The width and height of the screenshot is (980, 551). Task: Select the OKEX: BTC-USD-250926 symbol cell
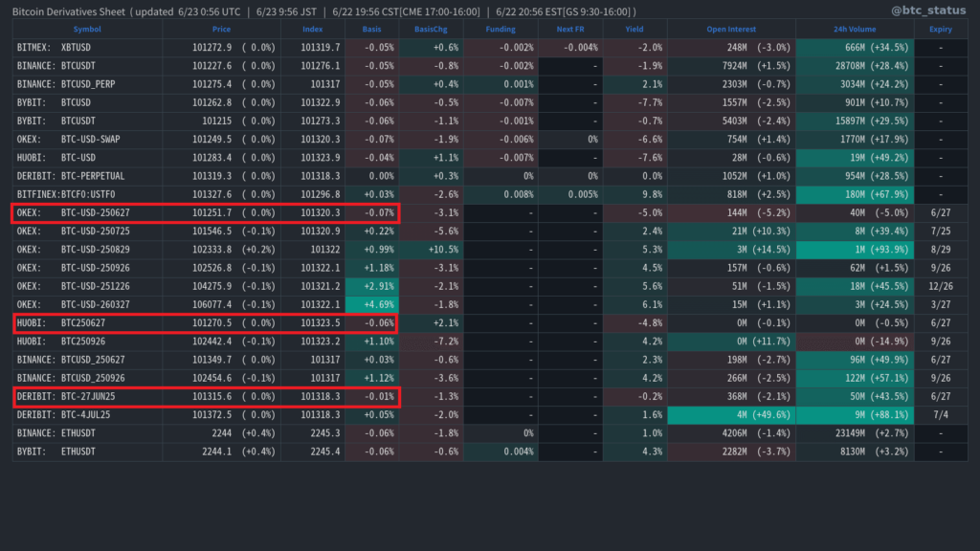[x=87, y=268]
